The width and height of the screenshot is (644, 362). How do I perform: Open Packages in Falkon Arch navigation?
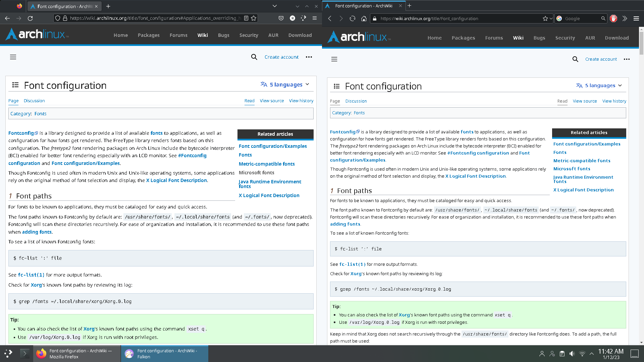pyautogui.click(x=463, y=38)
